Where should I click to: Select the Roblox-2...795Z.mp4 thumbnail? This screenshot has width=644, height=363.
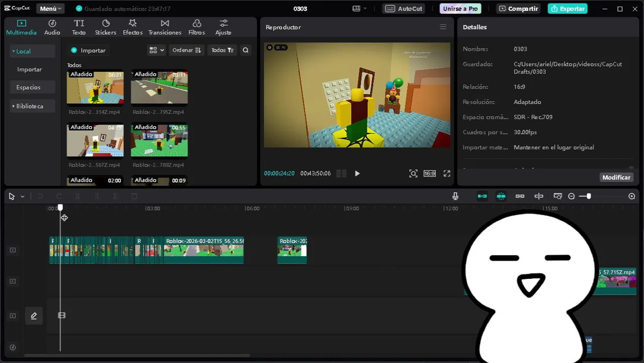tap(159, 87)
